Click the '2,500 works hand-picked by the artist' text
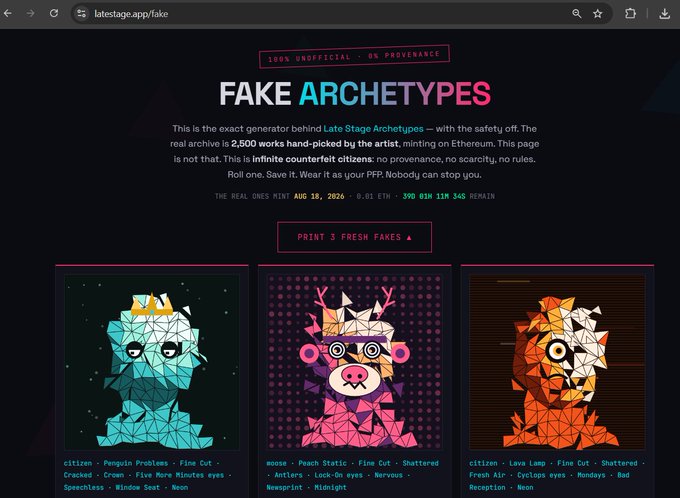Viewport: 680px width, 498px height. [314, 144]
